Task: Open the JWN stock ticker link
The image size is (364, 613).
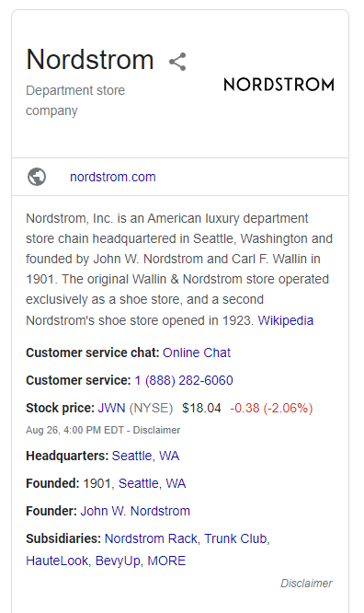Action: pyautogui.click(x=111, y=408)
